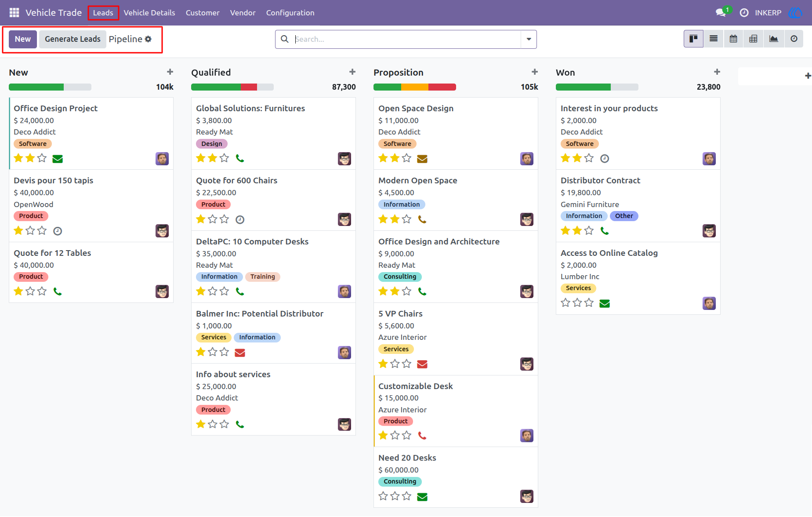Quick add a lead in Qualified column
This screenshot has width=812, height=517.
pyautogui.click(x=352, y=72)
